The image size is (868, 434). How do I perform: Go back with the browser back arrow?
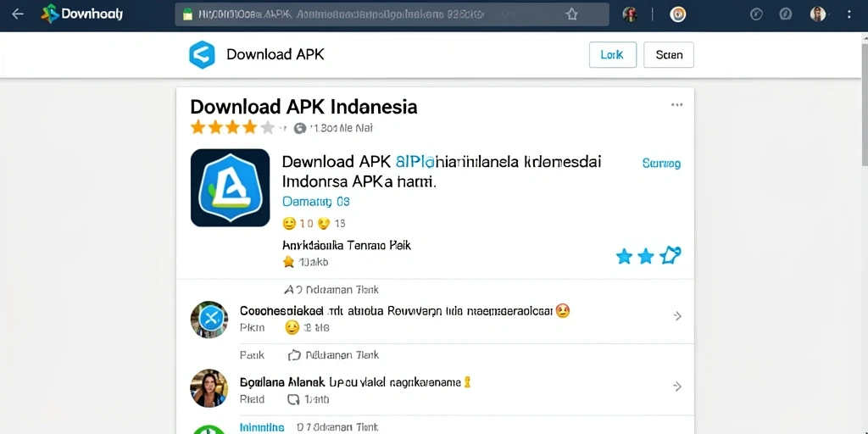[18, 14]
